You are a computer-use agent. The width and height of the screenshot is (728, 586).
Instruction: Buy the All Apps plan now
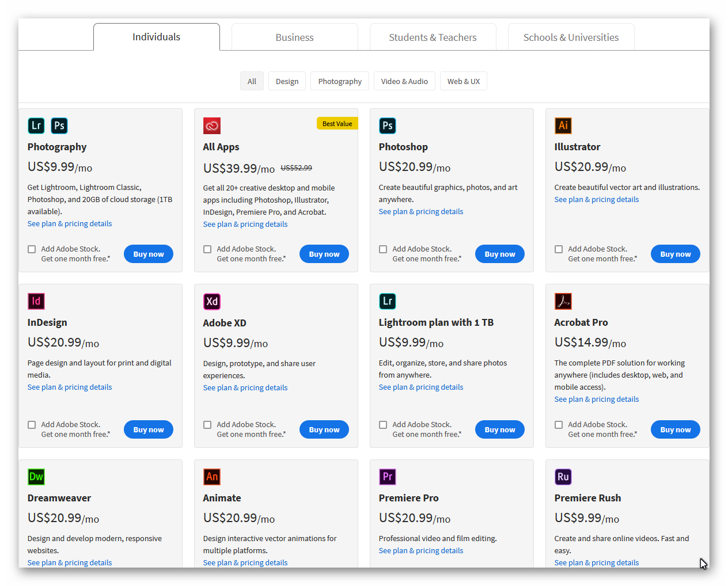point(324,254)
